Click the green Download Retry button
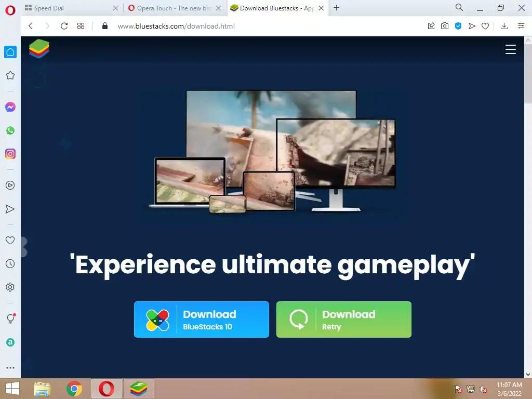The image size is (532, 399). tap(344, 320)
